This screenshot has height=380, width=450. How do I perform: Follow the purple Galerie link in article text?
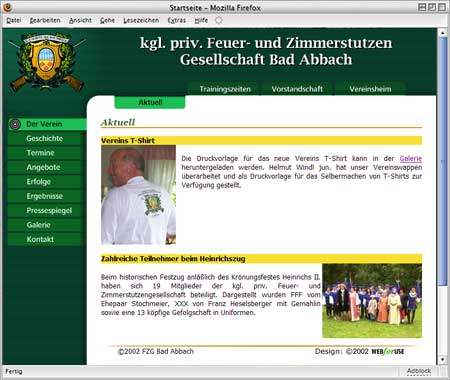pyautogui.click(x=411, y=159)
